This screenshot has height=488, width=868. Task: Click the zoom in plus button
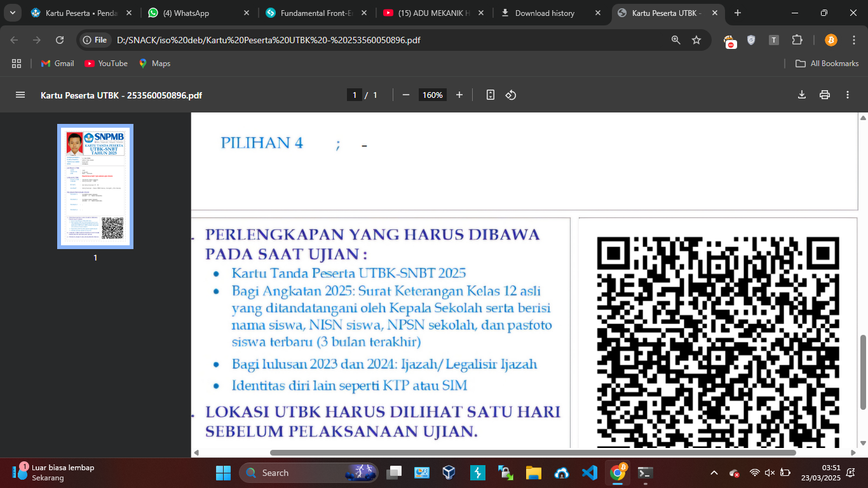(459, 95)
